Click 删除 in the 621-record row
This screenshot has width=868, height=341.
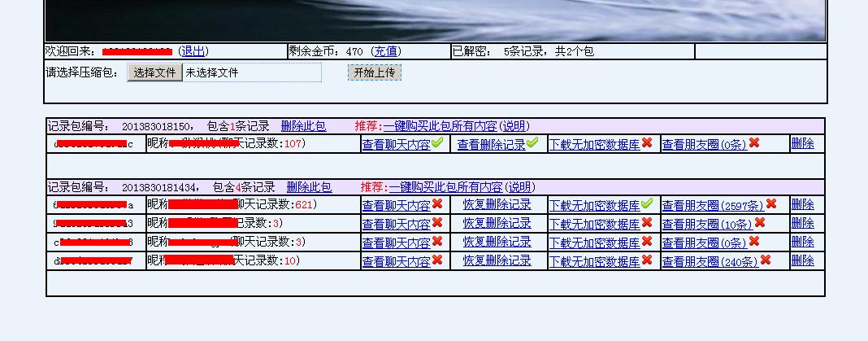coord(803,204)
